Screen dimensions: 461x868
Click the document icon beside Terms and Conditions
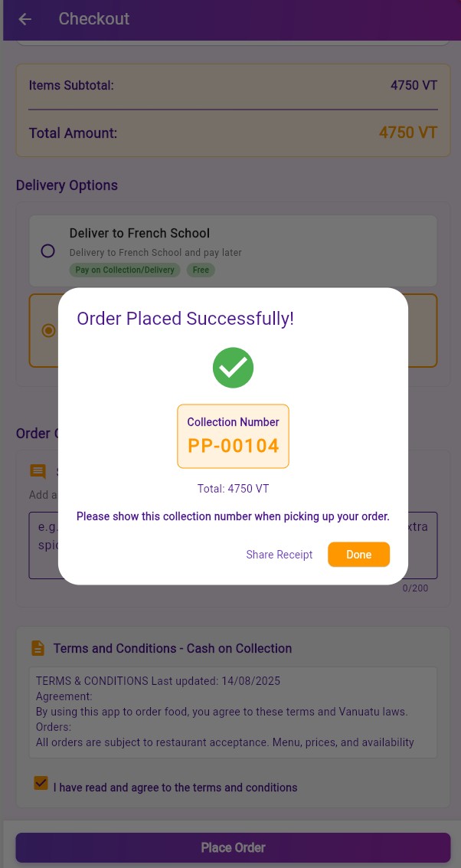pos(38,648)
